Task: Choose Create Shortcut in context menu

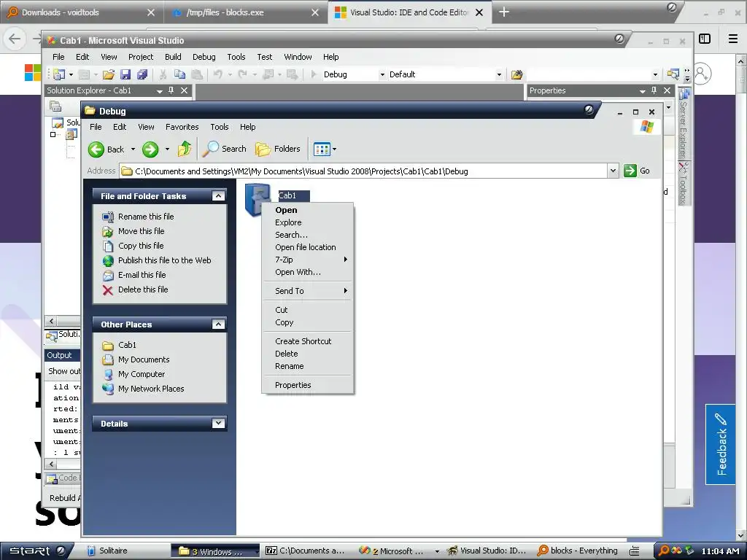Action: [x=308, y=341]
